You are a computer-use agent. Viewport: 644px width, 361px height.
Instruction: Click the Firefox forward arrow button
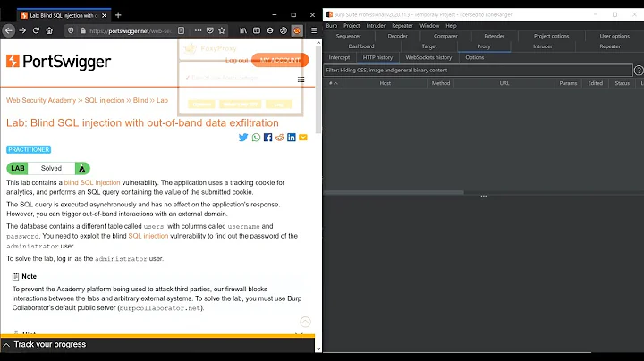pyautogui.click(x=22, y=30)
